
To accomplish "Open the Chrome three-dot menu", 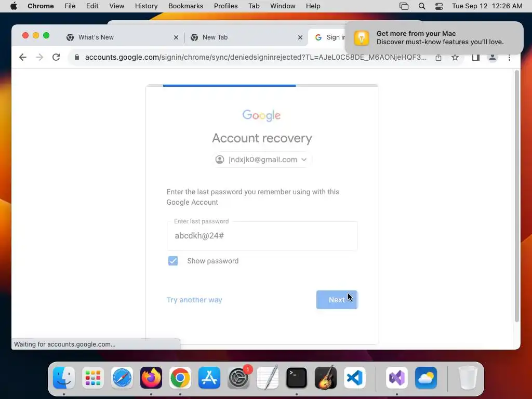I will coord(509,58).
